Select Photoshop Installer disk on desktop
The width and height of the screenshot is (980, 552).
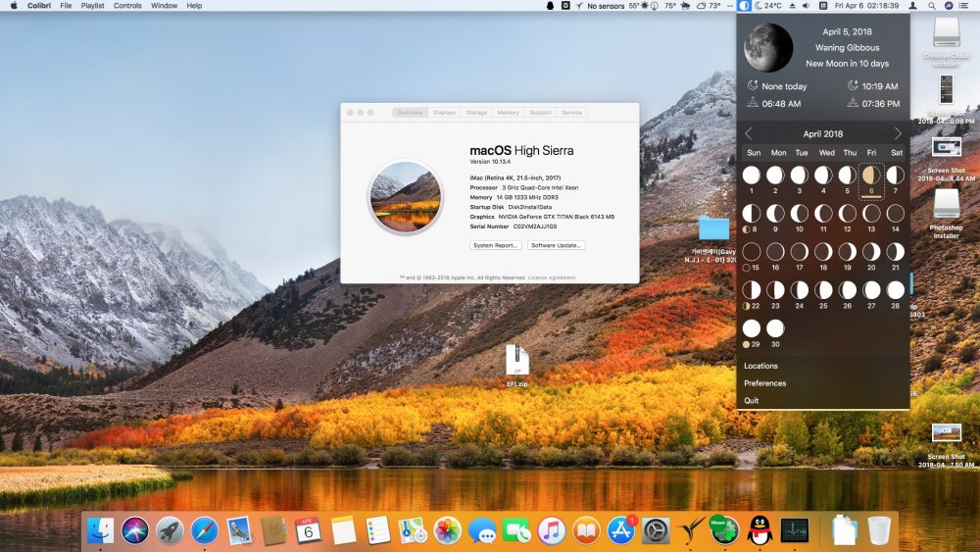tap(946, 213)
